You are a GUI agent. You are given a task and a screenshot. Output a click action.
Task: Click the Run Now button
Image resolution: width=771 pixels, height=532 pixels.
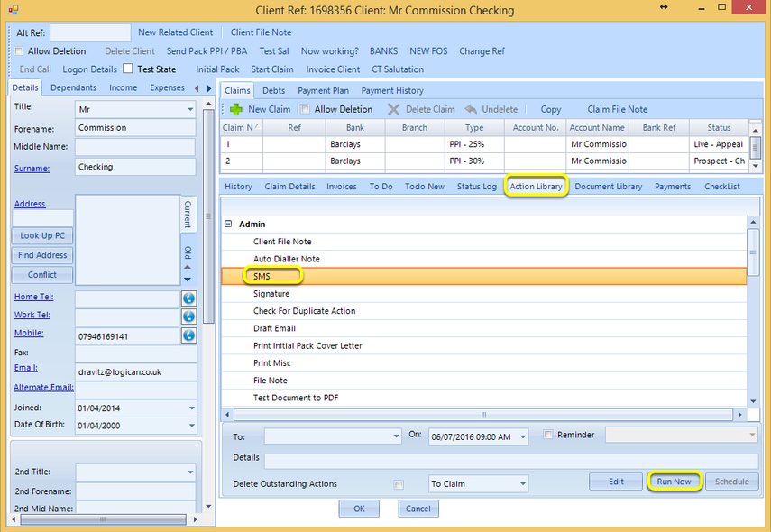click(674, 482)
